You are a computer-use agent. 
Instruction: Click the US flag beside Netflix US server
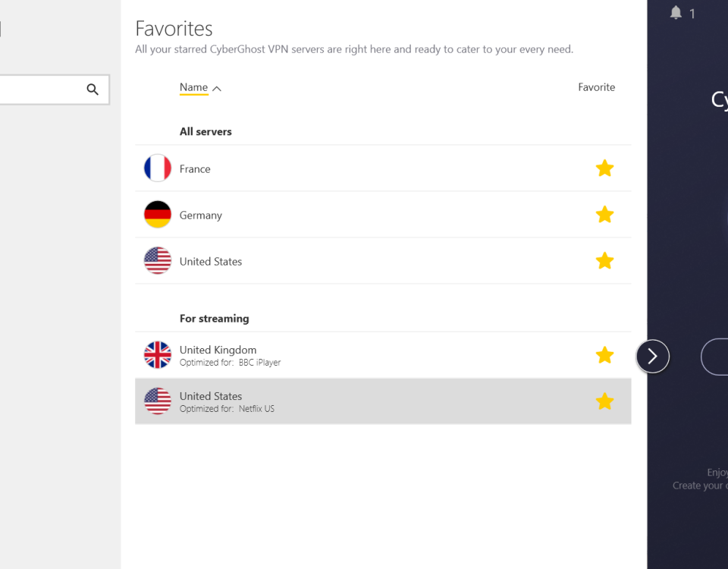[x=157, y=401]
